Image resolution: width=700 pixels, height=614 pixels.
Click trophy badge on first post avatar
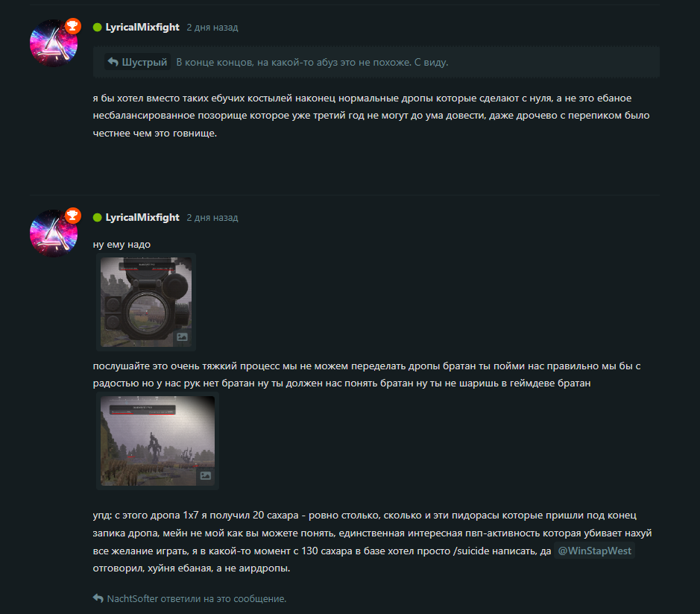73,26
